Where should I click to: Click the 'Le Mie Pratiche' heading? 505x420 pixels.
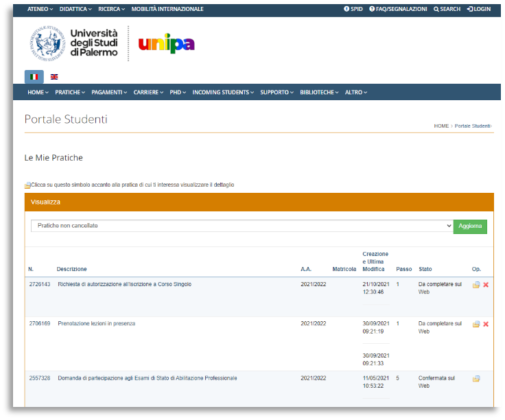point(54,158)
